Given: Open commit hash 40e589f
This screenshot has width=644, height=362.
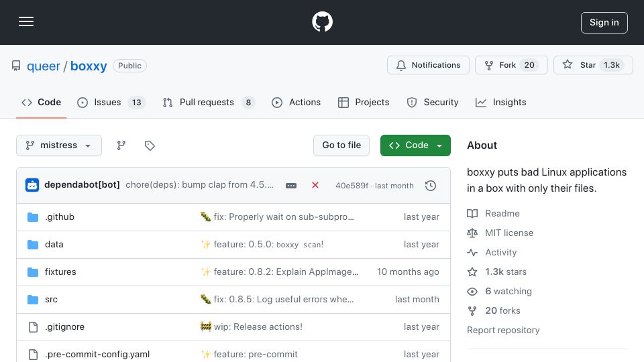Looking at the screenshot, I should tap(352, 186).
